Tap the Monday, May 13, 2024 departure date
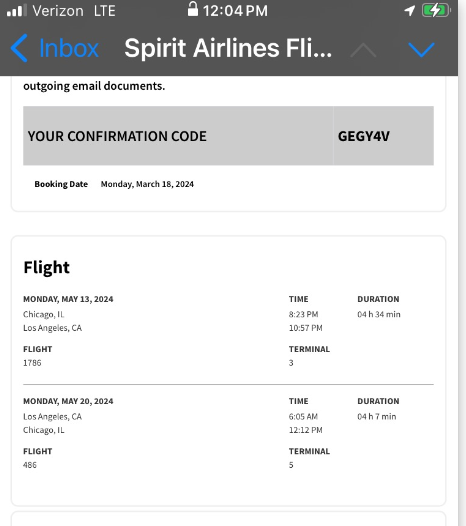The image size is (466, 526). tap(68, 299)
